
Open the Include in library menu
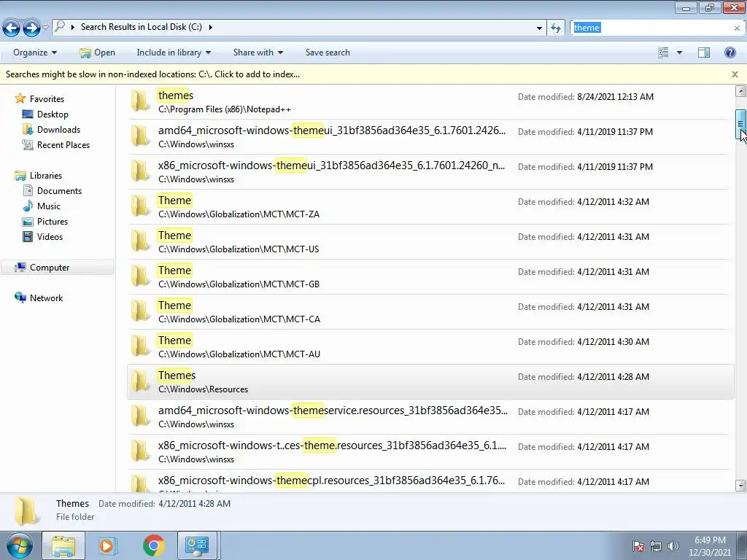click(174, 52)
